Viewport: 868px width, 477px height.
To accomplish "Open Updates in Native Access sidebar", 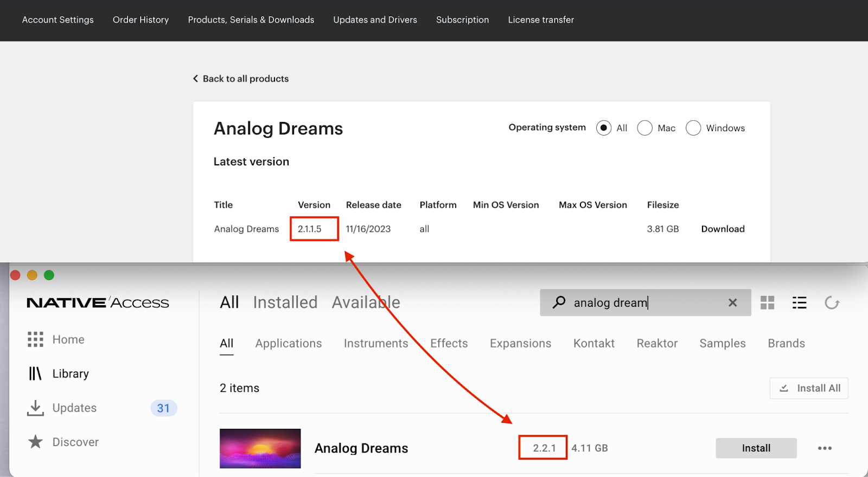I will point(74,408).
